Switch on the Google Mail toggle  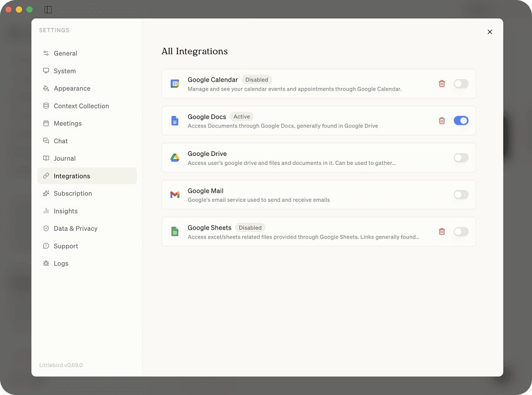461,194
